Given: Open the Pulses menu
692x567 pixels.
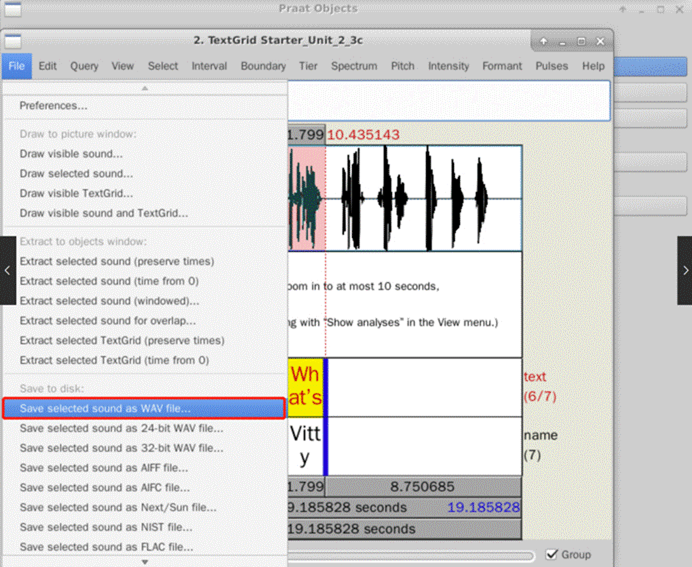Looking at the screenshot, I should pos(552,66).
